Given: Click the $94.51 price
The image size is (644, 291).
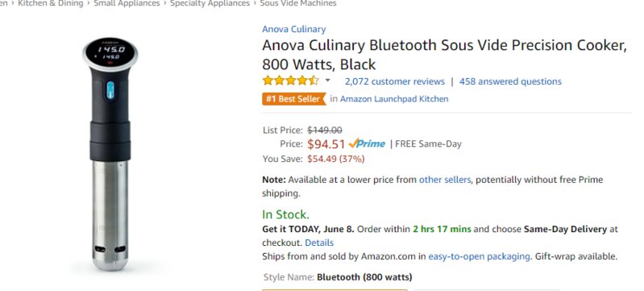Looking at the screenshot, I should tap(326, 143).
